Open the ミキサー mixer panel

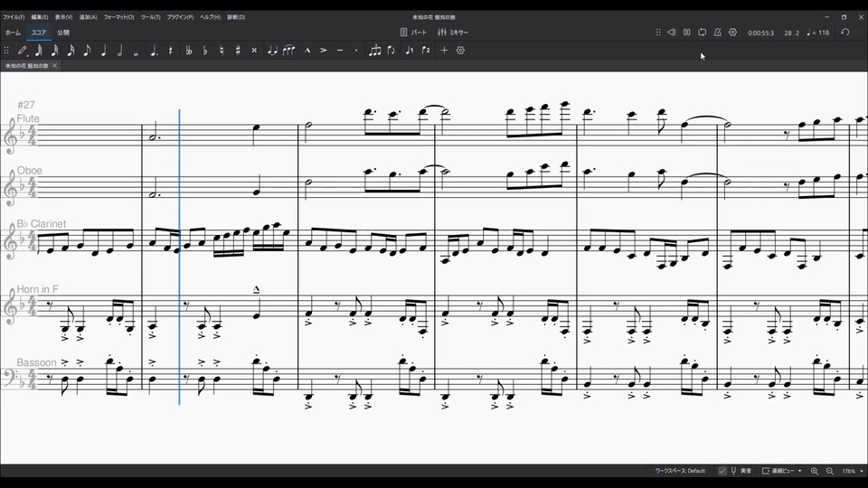coord(453,33)
